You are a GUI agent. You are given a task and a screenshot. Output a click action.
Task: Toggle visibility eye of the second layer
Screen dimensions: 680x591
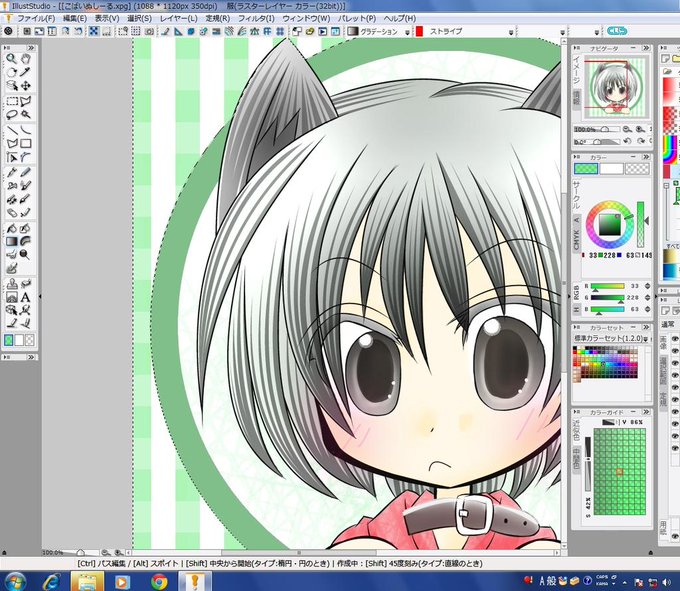point(674,351)
